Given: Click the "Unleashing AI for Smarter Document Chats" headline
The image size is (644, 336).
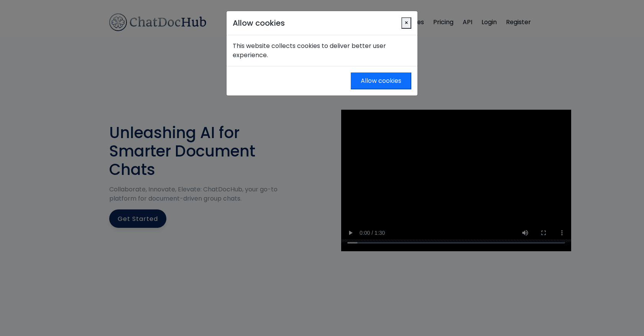Looking at the screenshot, I should click(x=182, y=151).
